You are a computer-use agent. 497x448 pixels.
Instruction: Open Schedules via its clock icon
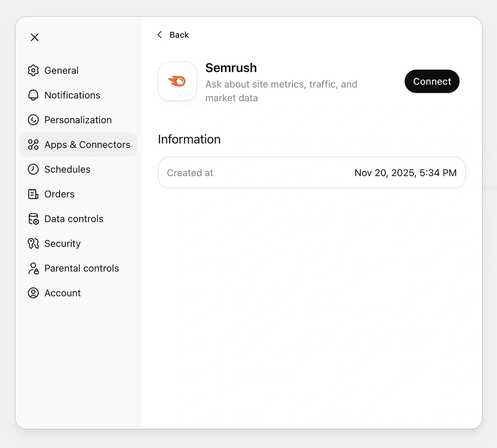33,169
